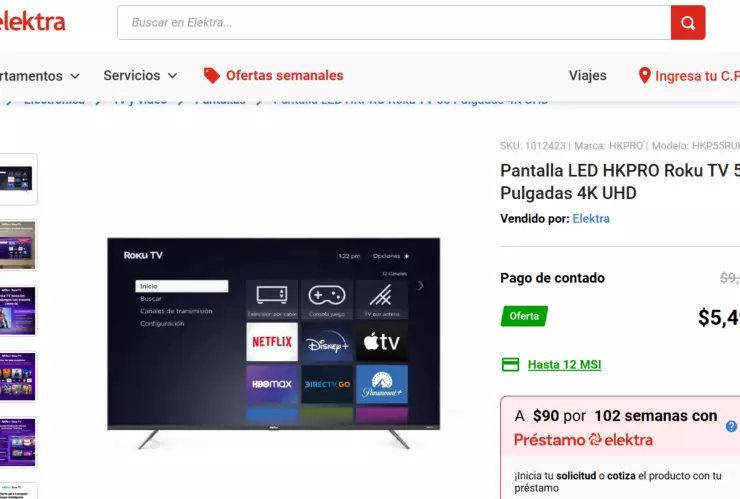Viewport: 740px width, 499px height.
Task: Click Ingresa tu C.P. link
Action: click(x=698, y=76)
